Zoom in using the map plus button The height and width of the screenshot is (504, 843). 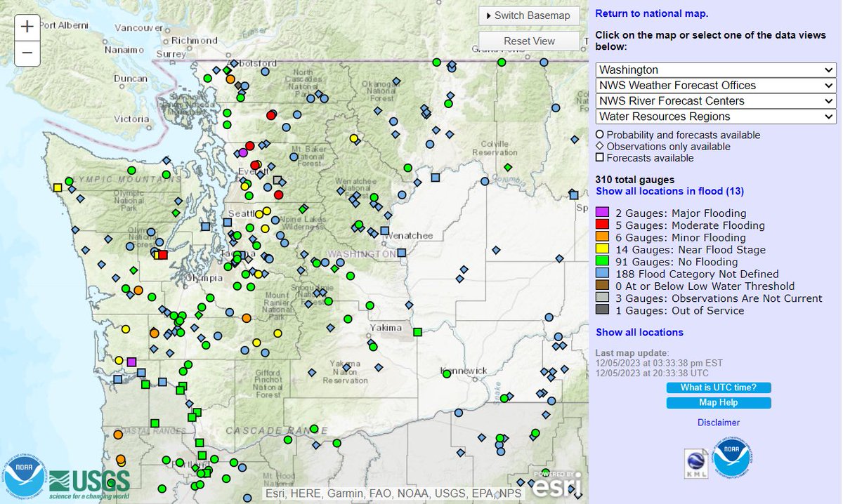pos(27,27)
